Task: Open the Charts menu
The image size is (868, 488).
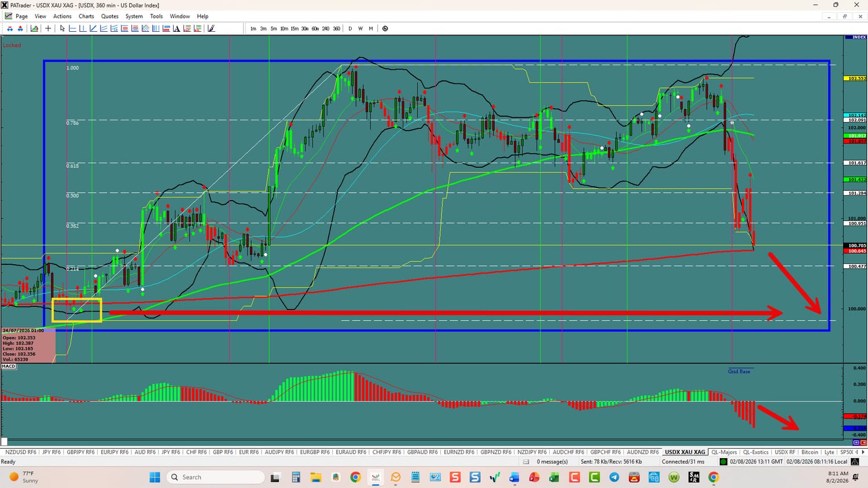Action: click(86, 16)
